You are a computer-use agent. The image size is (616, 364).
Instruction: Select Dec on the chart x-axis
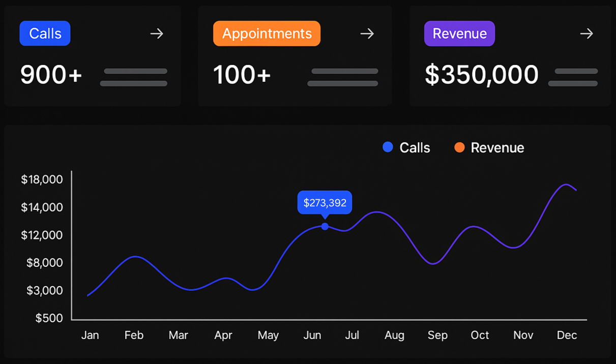[567, 336]
